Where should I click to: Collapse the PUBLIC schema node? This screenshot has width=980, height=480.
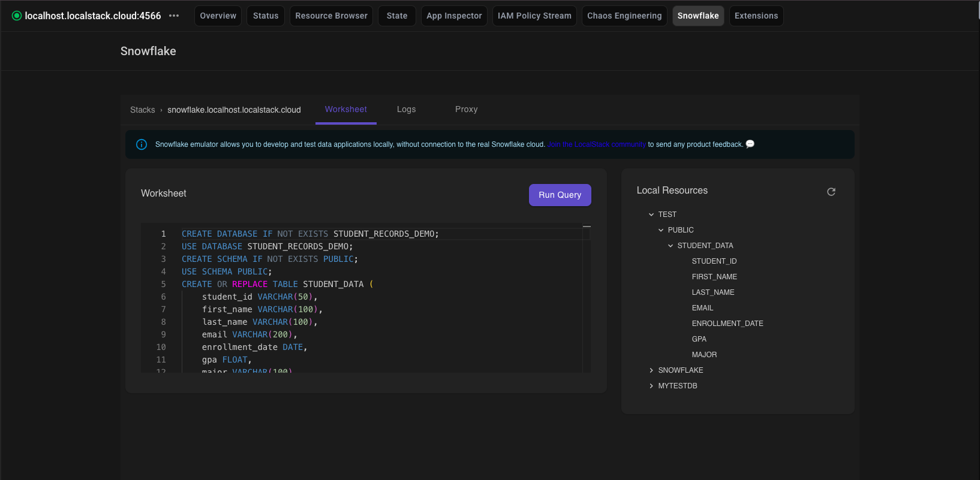661,230
